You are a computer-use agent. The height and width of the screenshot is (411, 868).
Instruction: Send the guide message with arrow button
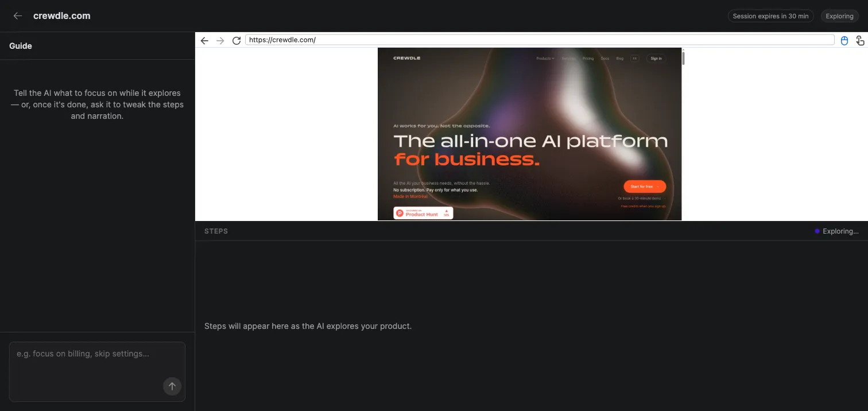[x=172, y=386]
